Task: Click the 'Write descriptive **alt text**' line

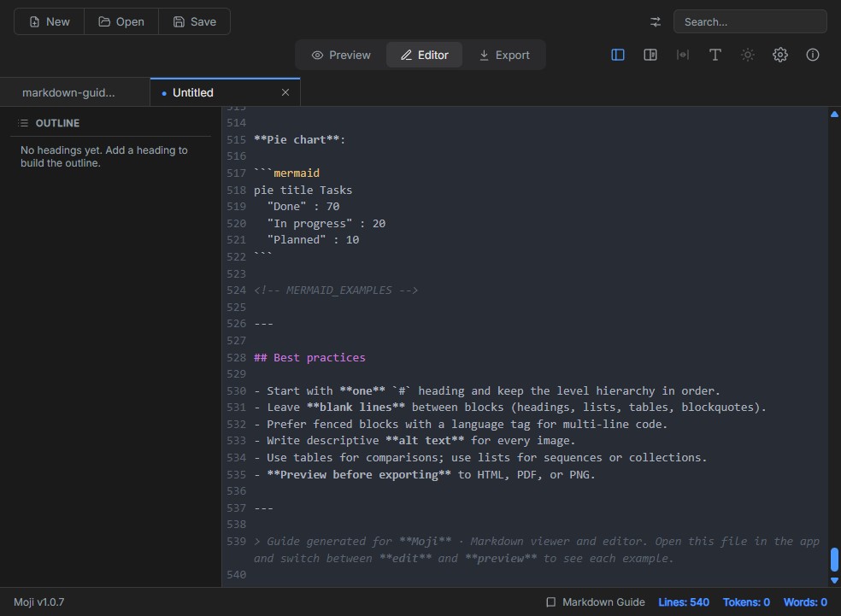Action: pyautogui.click(x=415, y=440)
